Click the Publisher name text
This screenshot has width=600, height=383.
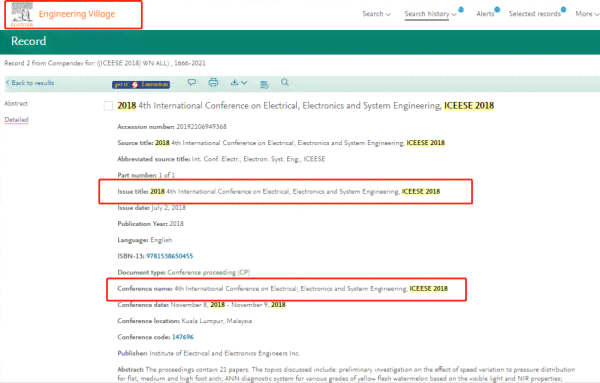(x=225, y=353)
